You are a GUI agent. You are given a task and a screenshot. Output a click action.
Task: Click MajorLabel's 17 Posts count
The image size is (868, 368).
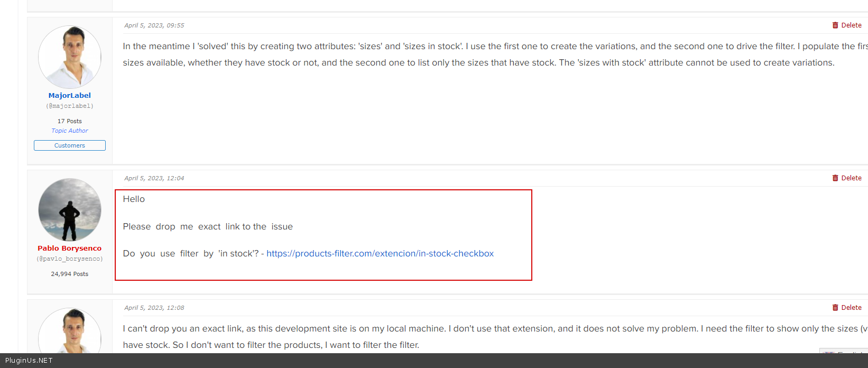[x=70, y=121]
